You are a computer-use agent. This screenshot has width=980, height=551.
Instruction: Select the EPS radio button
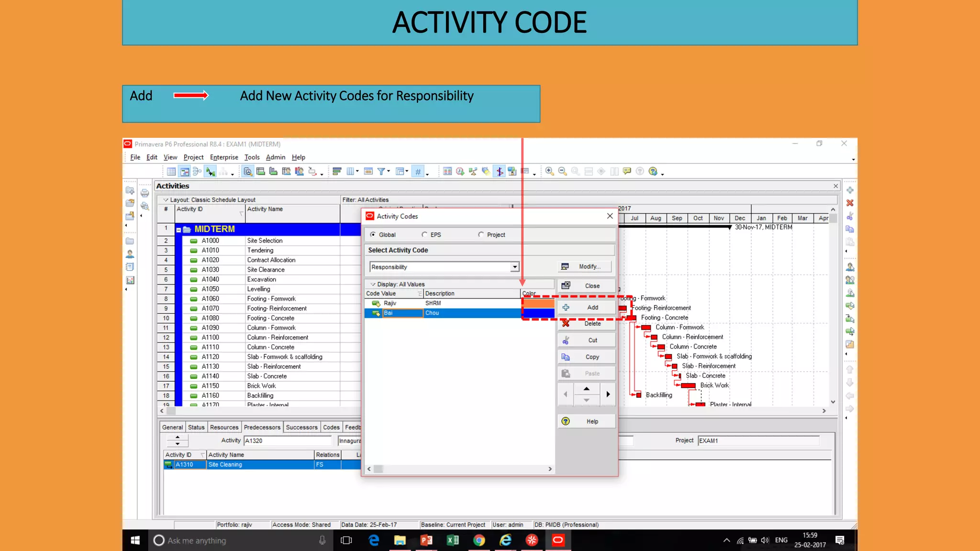click(424, 234)
